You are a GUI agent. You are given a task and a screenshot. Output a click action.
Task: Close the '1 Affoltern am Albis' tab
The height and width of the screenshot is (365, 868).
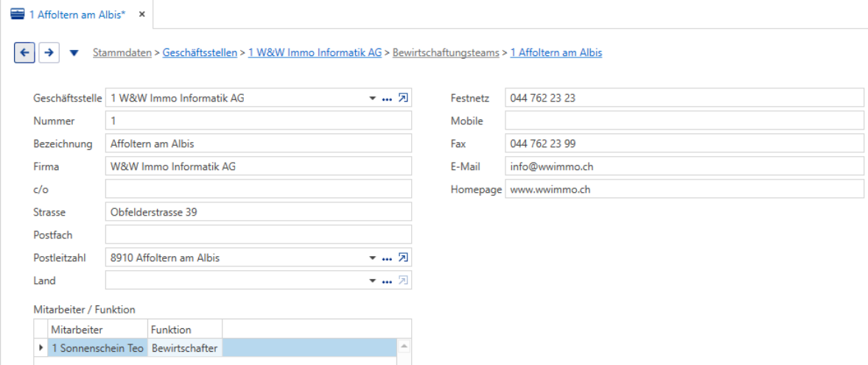pyautogui.click(x=141, y=15)
